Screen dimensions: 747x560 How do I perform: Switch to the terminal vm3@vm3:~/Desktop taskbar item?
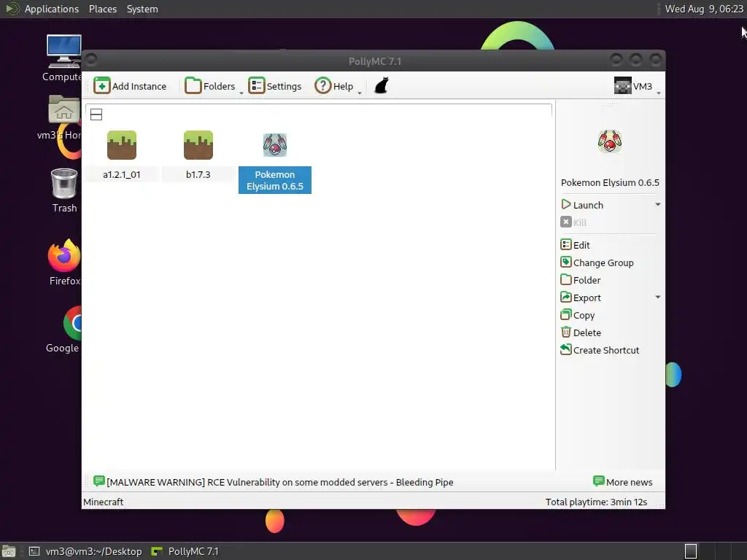pyautogui.click(x=85, y=551)
